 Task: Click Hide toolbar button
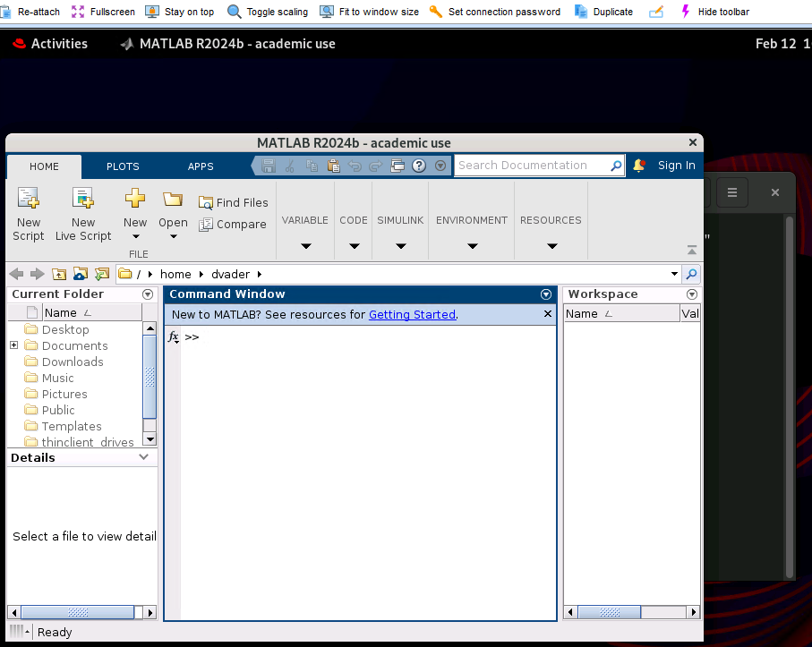click(714, 12)
